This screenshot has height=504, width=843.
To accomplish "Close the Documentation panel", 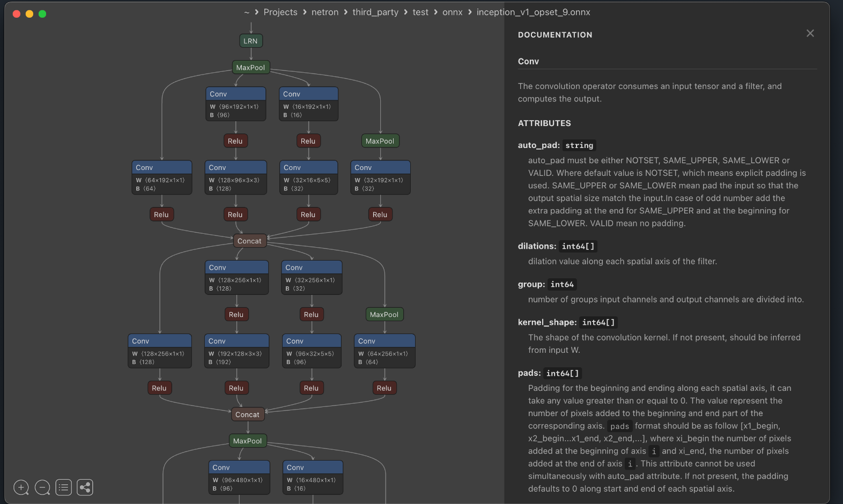I will click(810, 33).
